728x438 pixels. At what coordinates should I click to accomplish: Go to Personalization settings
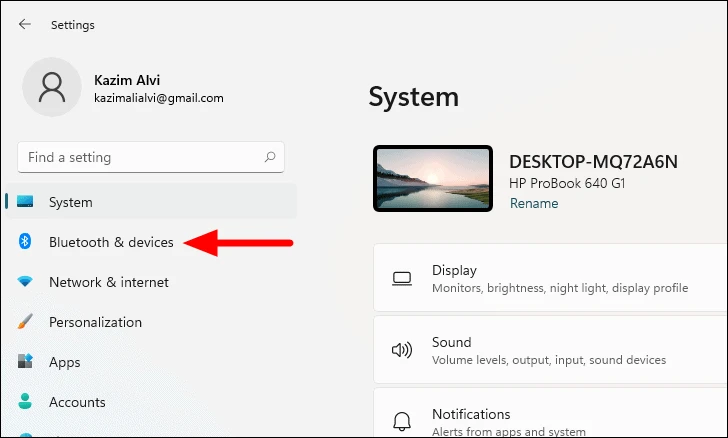point(151,322)
